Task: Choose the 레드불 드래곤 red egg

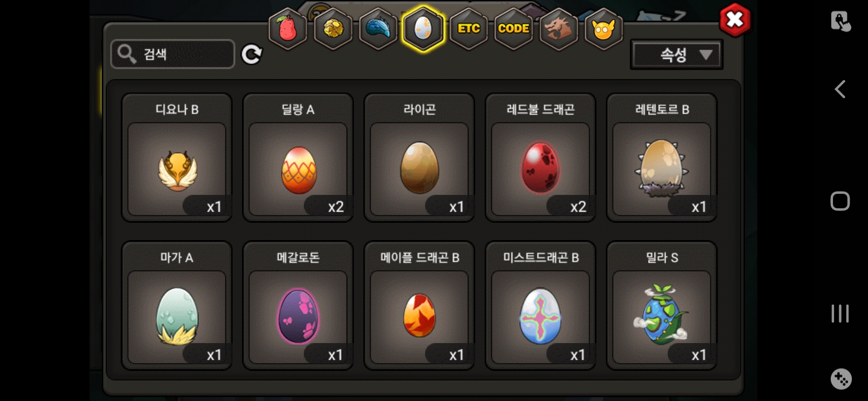Action: (541, 158)
